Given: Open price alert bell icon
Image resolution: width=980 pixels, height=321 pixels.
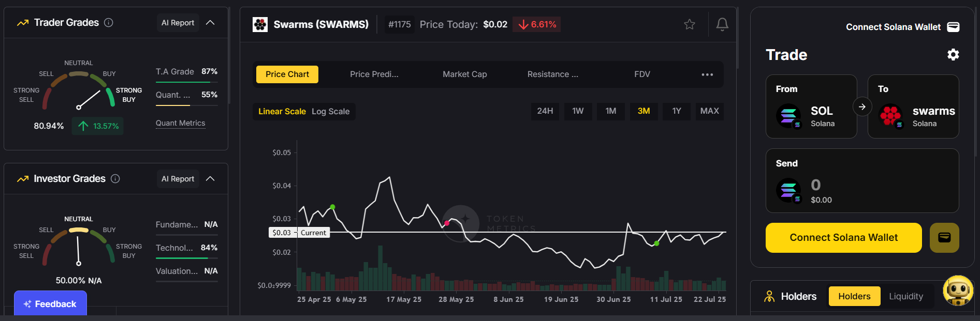Looking at the screenshot, I should (x=722, y=24).
